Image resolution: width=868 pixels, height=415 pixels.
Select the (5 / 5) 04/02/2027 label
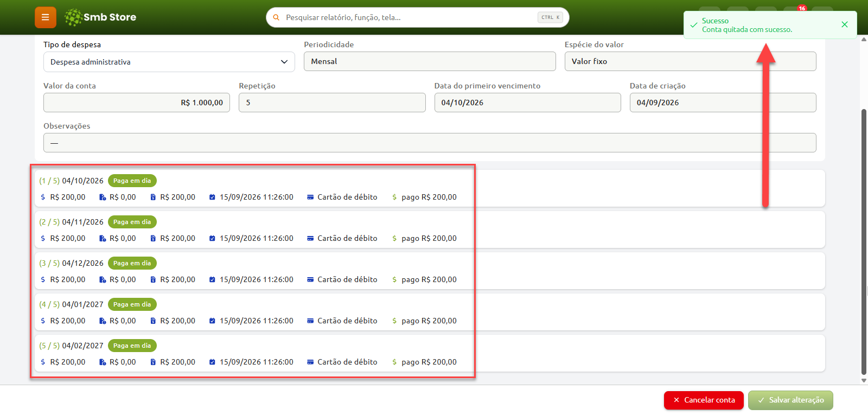71,346
